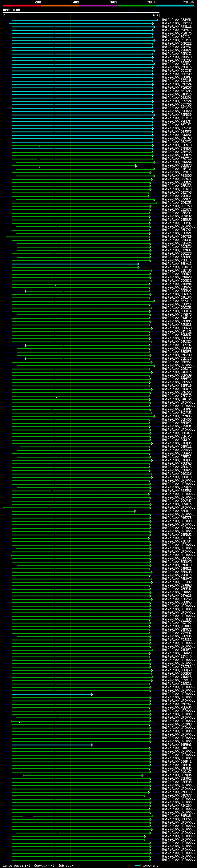Screen dimensions: 197x868
Task: Click label UniRef100_A7EFC2
Action: [176, 457]
